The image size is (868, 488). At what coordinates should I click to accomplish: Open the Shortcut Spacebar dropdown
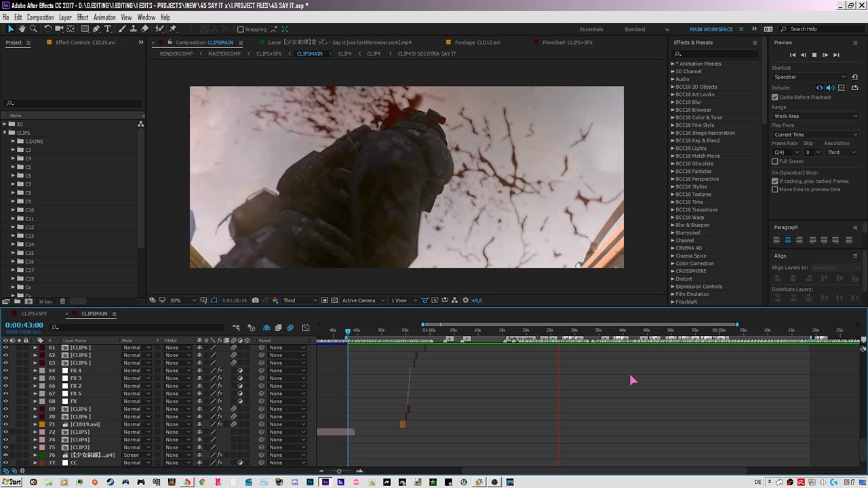[x=810, y=77]
